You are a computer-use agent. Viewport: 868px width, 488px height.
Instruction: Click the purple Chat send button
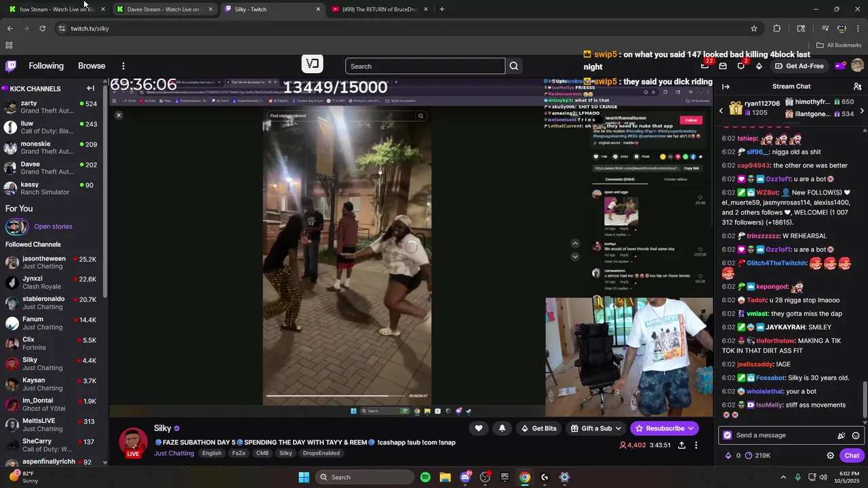852,455
